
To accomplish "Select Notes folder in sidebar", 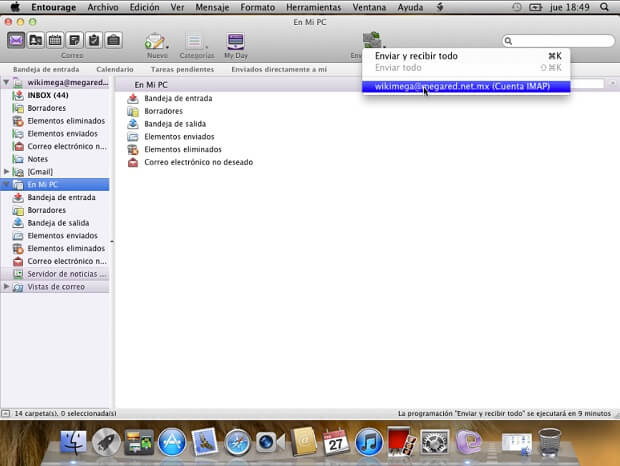I will tap(55, 159).
